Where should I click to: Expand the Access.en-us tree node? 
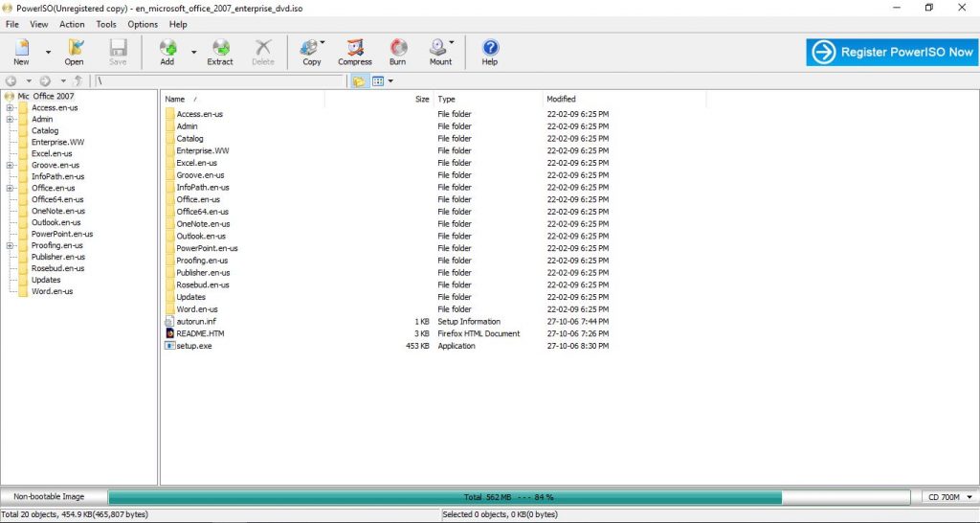click(x=10, y=107)
